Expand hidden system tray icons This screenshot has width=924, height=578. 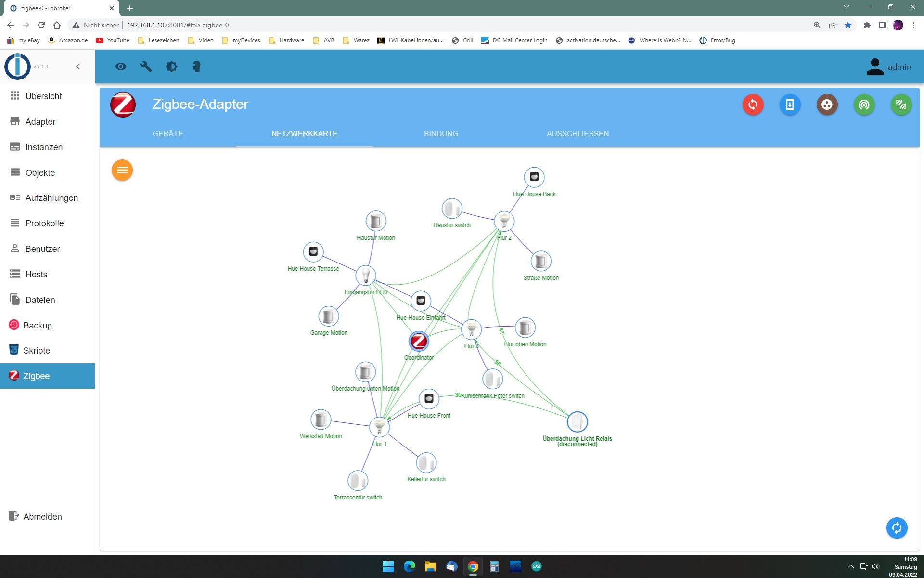pos(850,566)
